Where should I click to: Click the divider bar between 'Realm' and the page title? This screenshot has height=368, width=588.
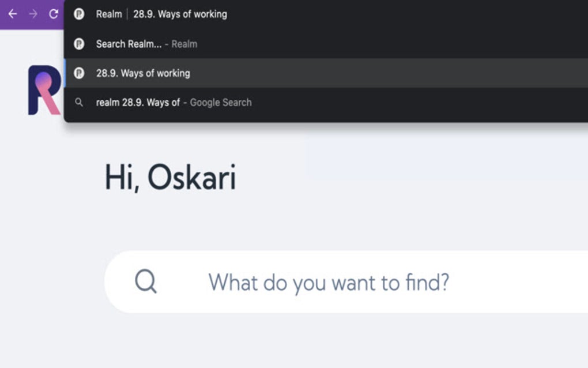click(127, 14)
